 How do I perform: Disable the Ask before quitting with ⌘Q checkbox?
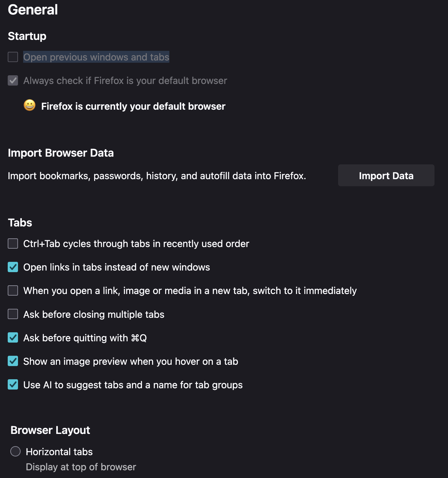[13, 338]
